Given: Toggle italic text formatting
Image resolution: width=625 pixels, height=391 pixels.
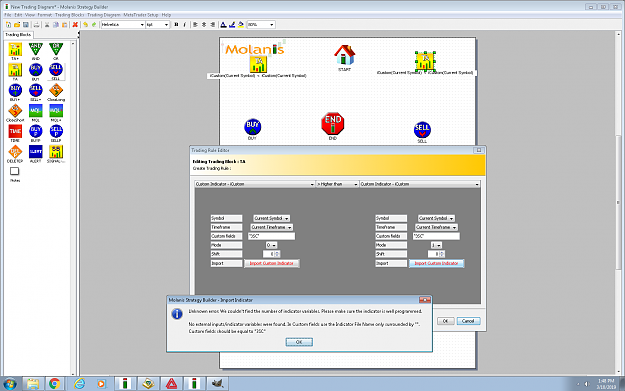Looking at the screenshot, I should click(185, 25).
